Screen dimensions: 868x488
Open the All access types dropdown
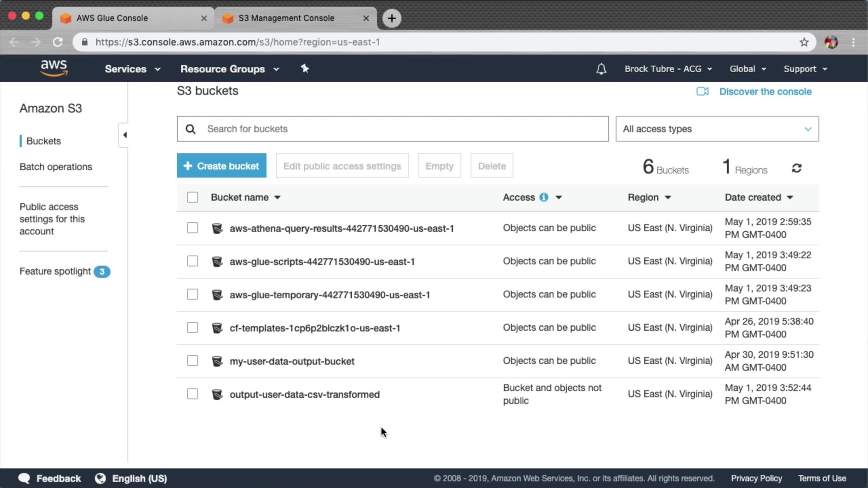point(717,129)
